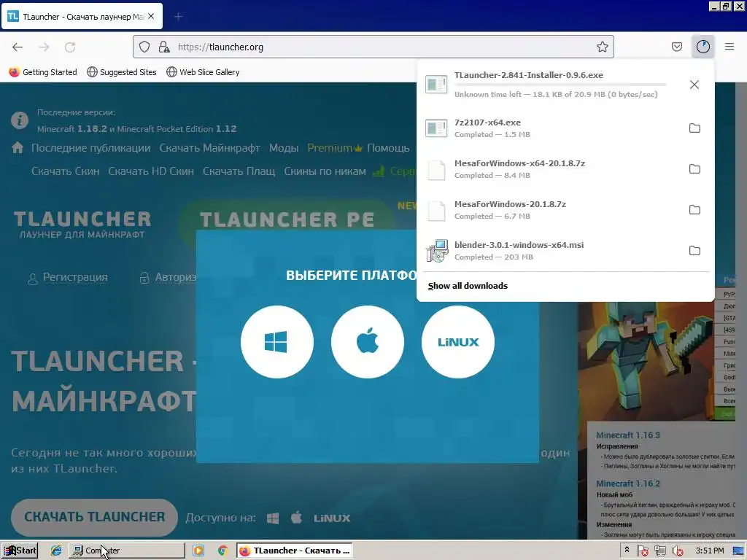
Task: Click the 3:51 PM taskbar clock
Action: click(710, 551)
